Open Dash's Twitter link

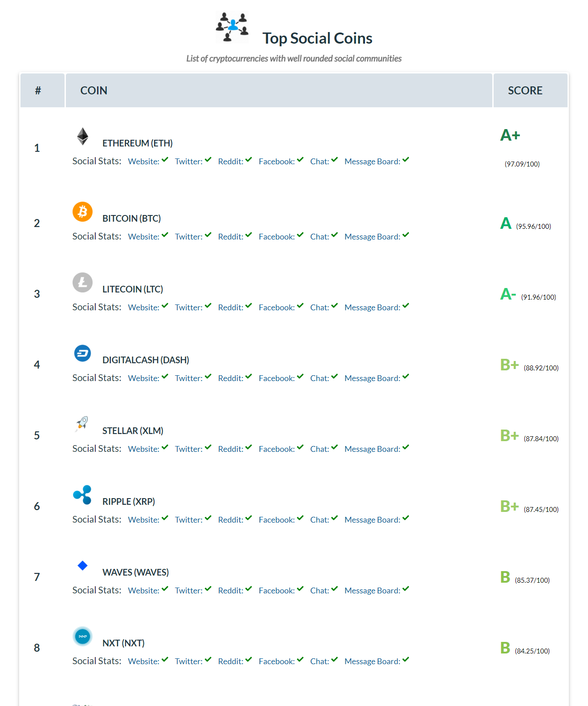(x=189, y=378)
